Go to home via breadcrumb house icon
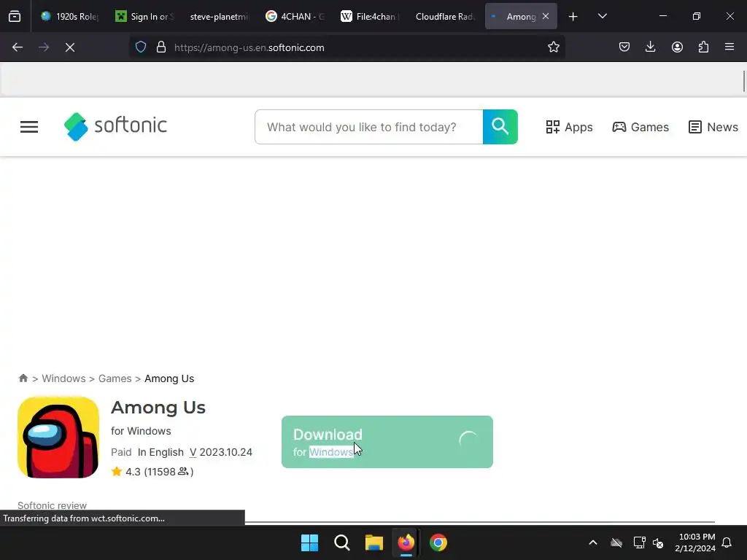The height and width of the screenshot is (560, 747). pos(23,378)
